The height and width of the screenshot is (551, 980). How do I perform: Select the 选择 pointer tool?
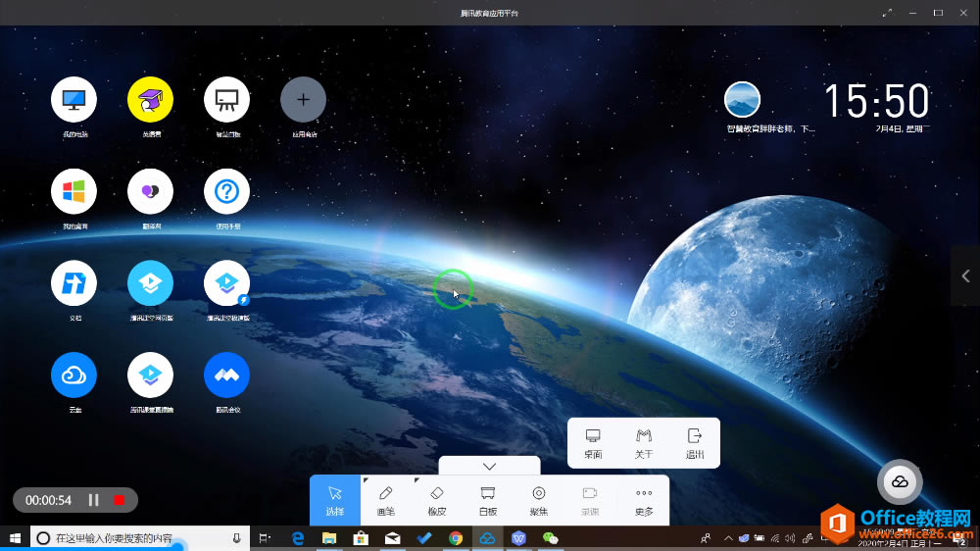tap(335, 500)
